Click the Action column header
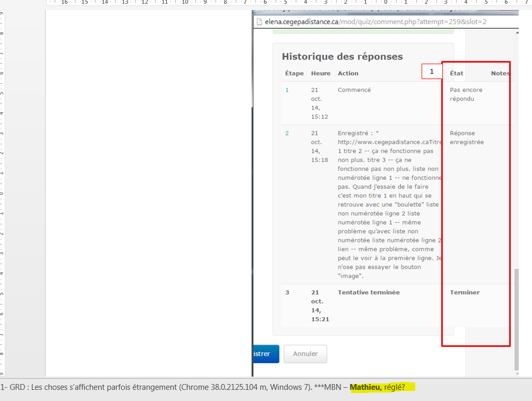Screen dimensions: 532x401 (348, 73)
